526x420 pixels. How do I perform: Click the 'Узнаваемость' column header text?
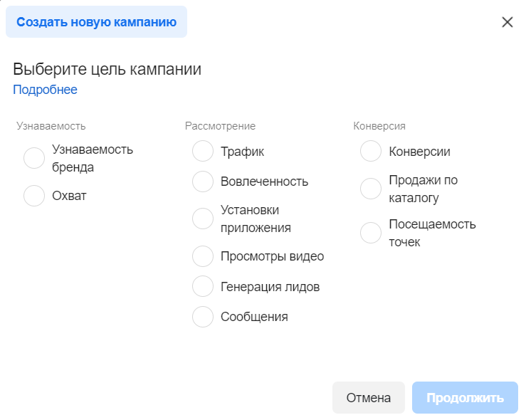click(51, 126)
